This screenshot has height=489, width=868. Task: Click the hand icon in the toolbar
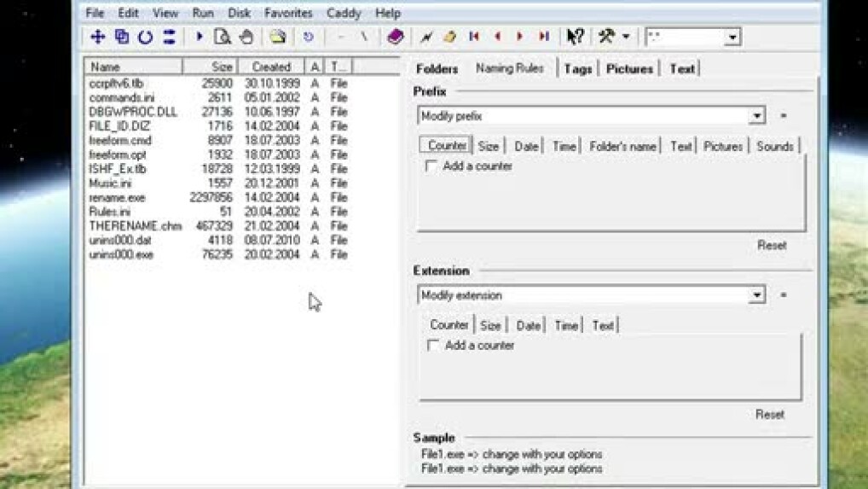point(246,37)
